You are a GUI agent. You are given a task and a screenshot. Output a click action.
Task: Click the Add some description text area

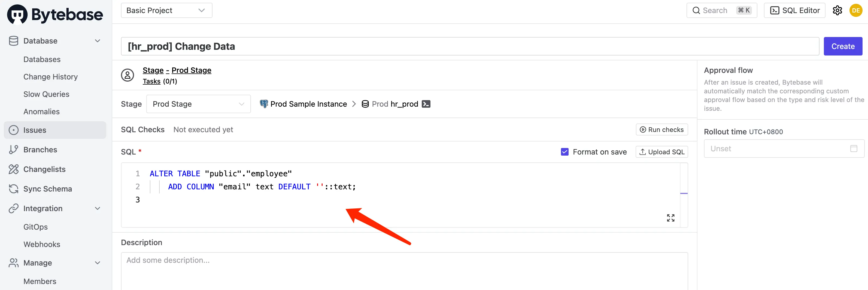404,269
